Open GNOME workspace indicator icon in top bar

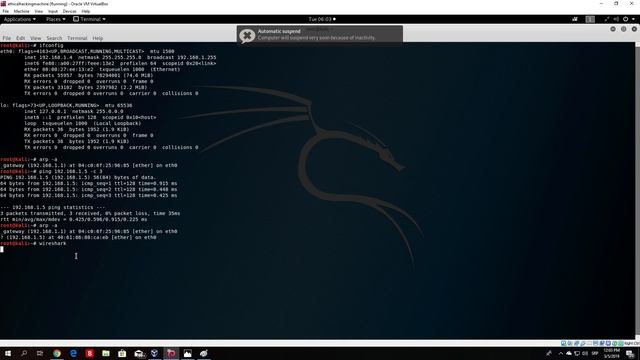pyautogui.click(x=590, y=19)
